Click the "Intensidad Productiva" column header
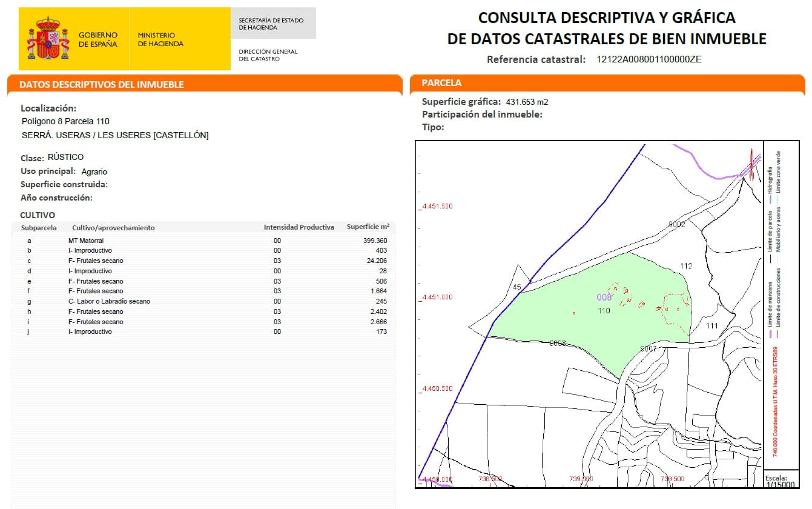The image size is (812, 509). coord(299,227)
